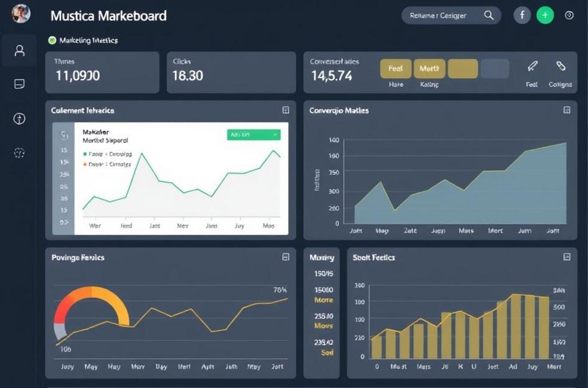
Task: Expand the Colement Tehavics panel corner icon
Action: pos(286,110)
